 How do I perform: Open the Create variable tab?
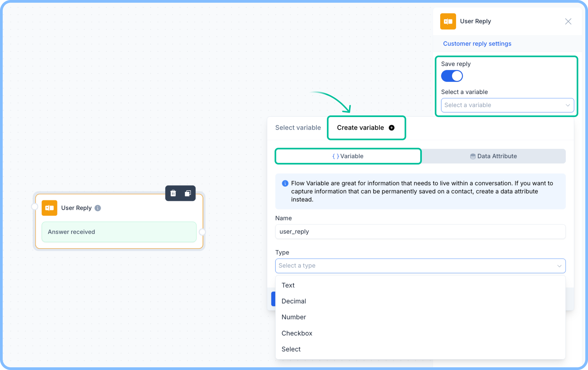(360, 128)
